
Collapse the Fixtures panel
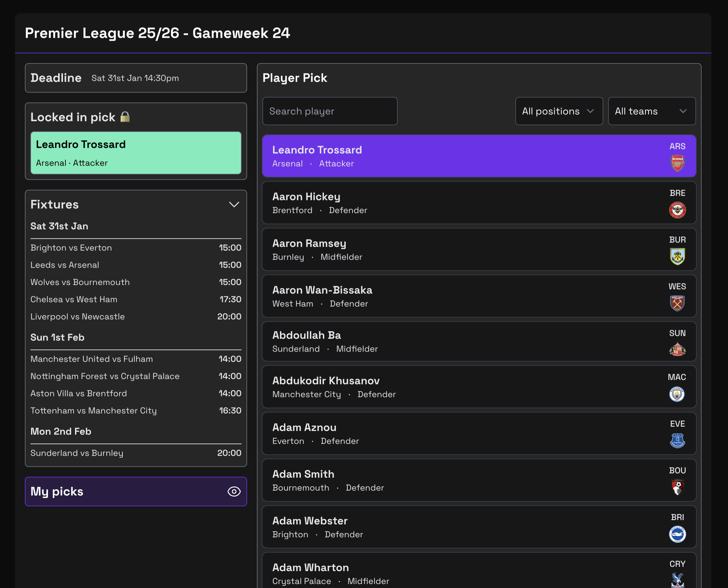(x=234, y=204)
